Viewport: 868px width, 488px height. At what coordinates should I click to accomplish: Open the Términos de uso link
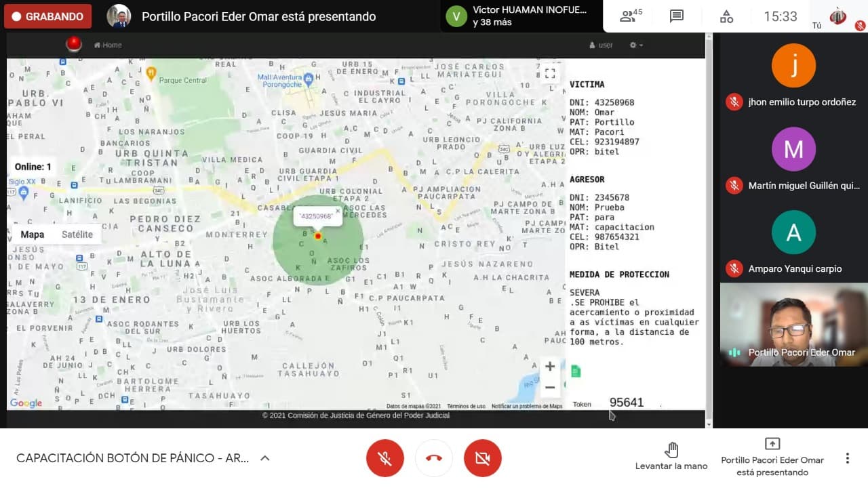466,407
